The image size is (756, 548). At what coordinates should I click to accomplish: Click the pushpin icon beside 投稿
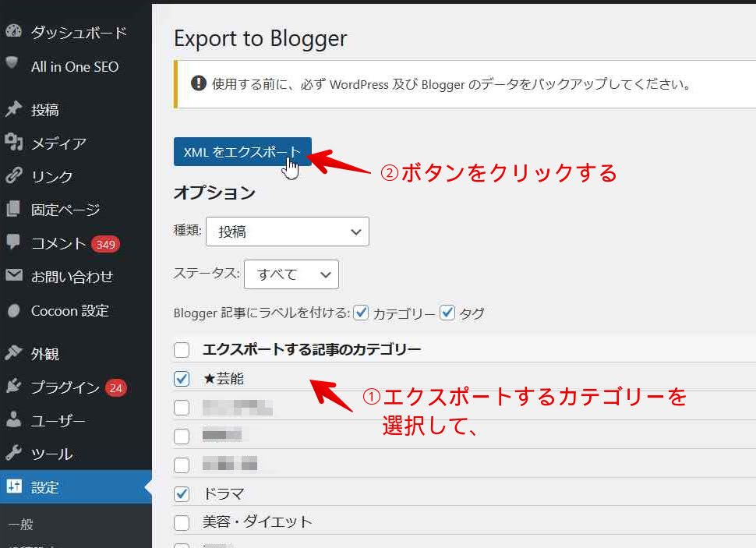coord(13,109)
